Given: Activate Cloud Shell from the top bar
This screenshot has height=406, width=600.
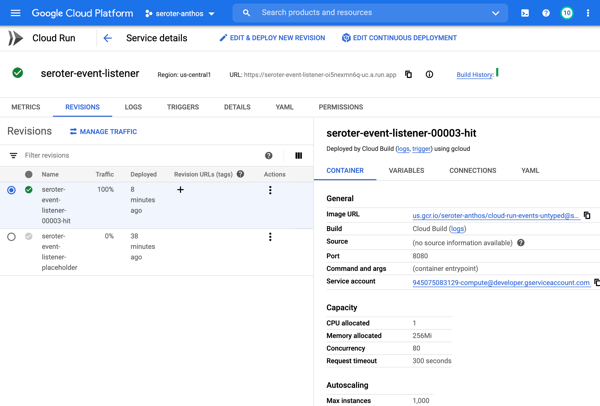Looking at the screenshot, I should pyautogui.click(x=525, y=13).
